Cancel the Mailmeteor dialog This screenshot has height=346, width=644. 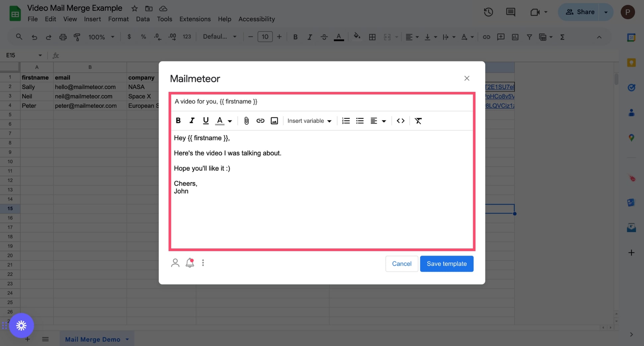click(x=401, y=264)
